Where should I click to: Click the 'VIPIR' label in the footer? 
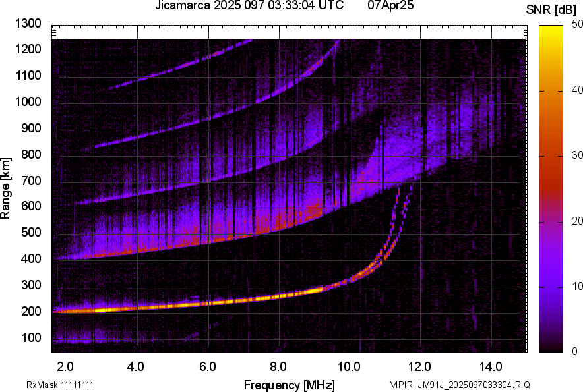(402, 385)
